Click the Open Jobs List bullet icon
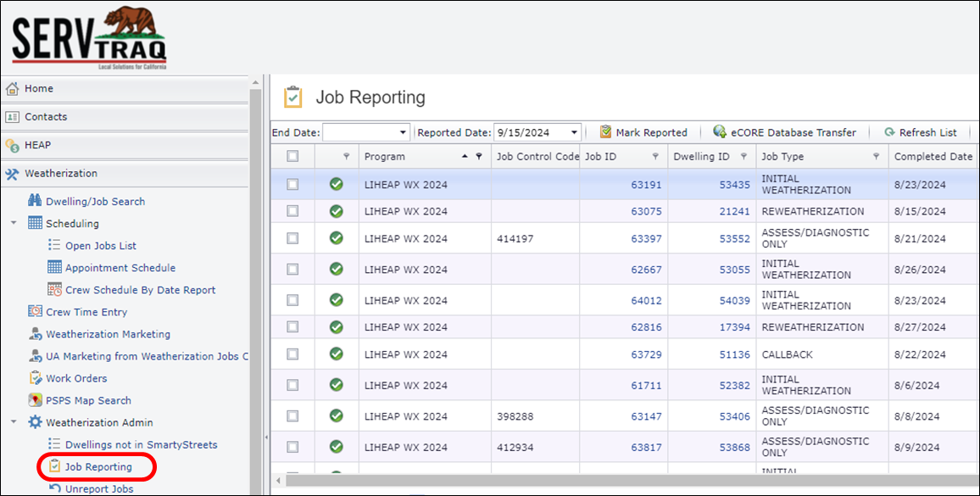The width and height of the screenshot is (980, 496). 54,245
